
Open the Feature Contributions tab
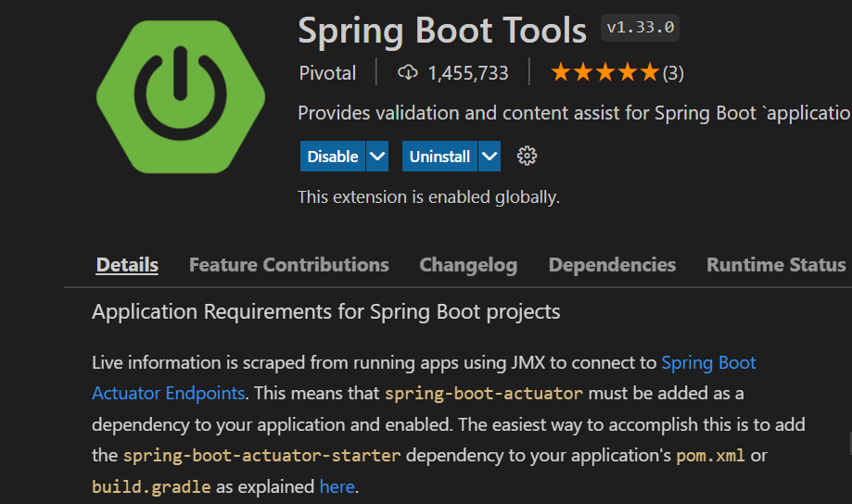tap(289, 264)
